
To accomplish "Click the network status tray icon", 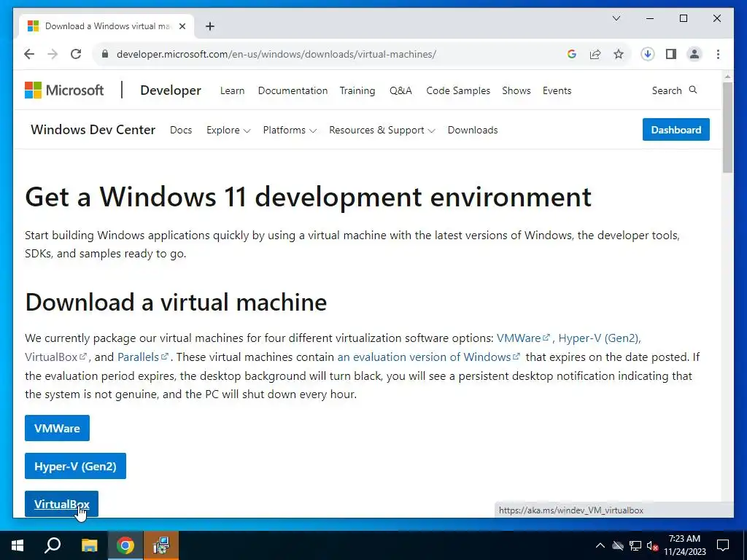I will tap(635, 545).
